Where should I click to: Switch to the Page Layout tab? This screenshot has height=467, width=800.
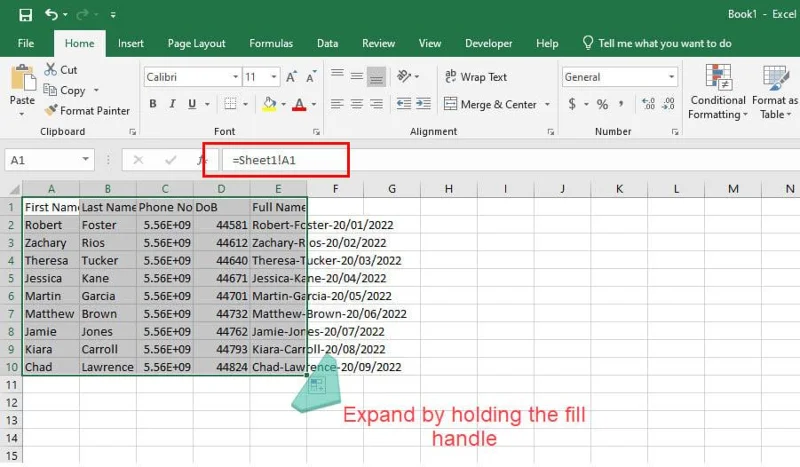point(196,43)
